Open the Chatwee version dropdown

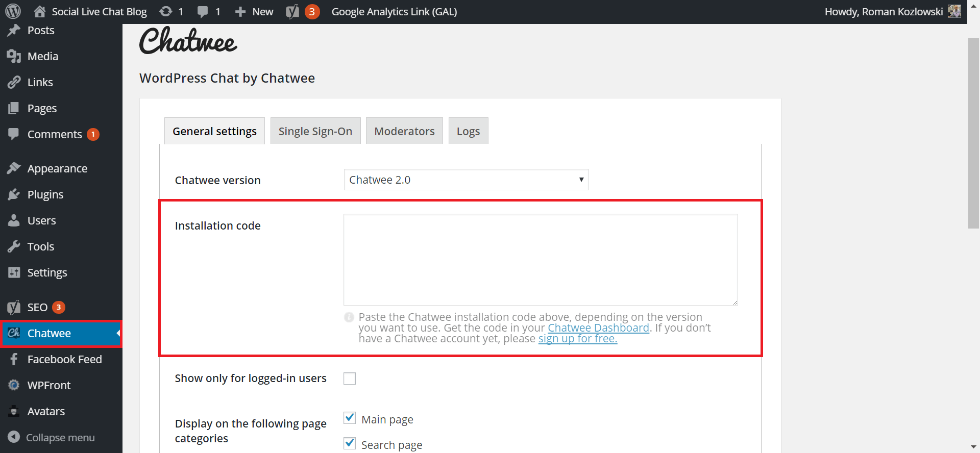466,180
